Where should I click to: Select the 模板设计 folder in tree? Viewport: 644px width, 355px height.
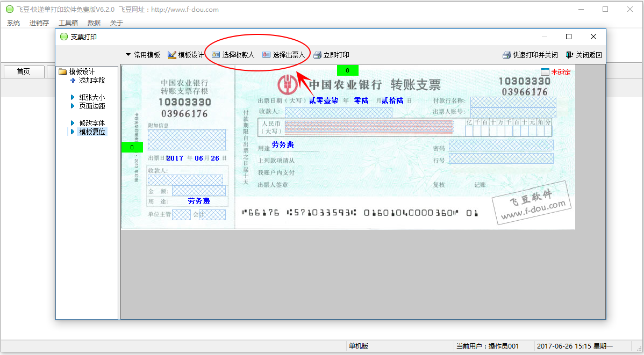click(x=77, y=71)
